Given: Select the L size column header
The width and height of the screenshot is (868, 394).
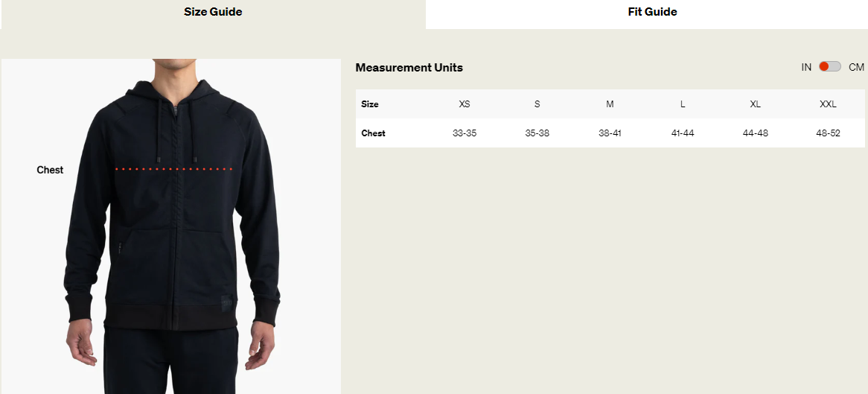Looking at the screenshot, I should coord(683,104).
